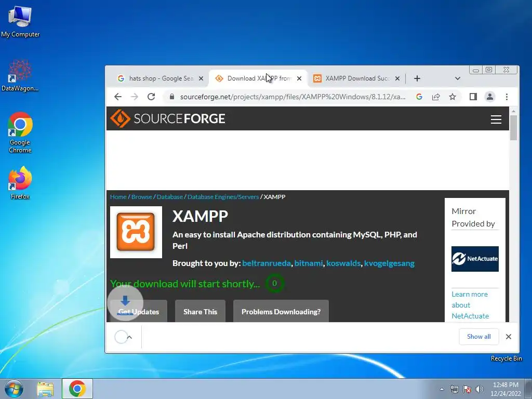532x399 pixels.
Task: Close the hats shop Google Search tab
Action: tap(201, 78)
